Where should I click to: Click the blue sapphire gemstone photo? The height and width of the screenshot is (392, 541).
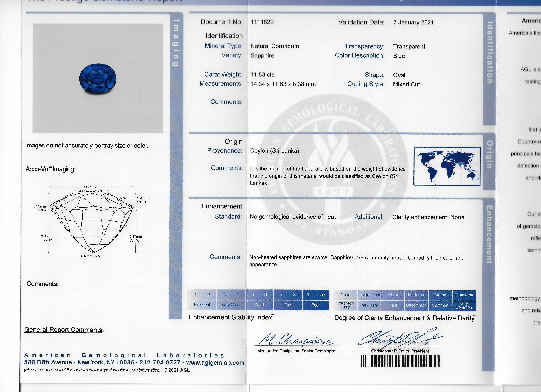click(98, 79)
